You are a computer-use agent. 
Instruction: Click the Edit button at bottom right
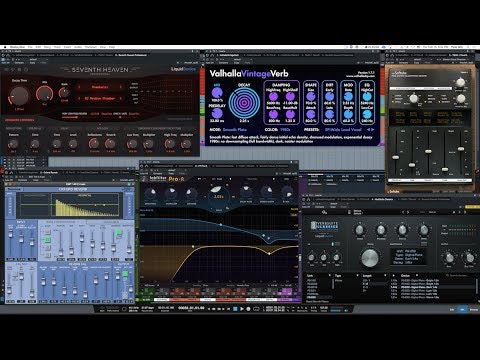point(452,310)
